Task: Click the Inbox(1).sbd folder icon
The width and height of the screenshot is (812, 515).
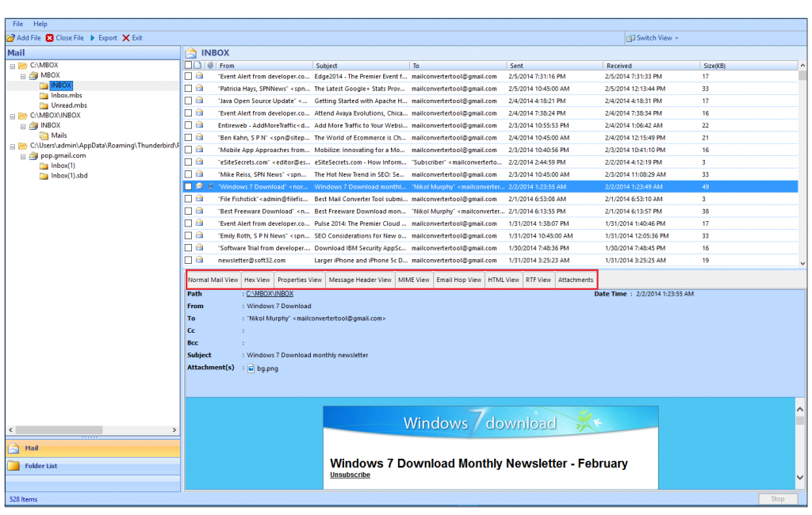Action: pyautogui.click(x=44, y=176)
